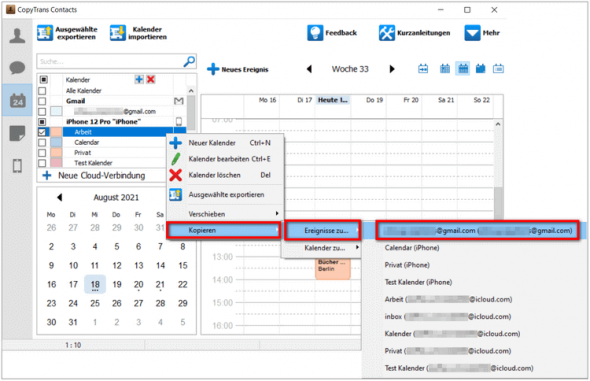Screen dimensions: 590x381
Task: Open Feedback lightbulb icon
Action: [315, 33]
